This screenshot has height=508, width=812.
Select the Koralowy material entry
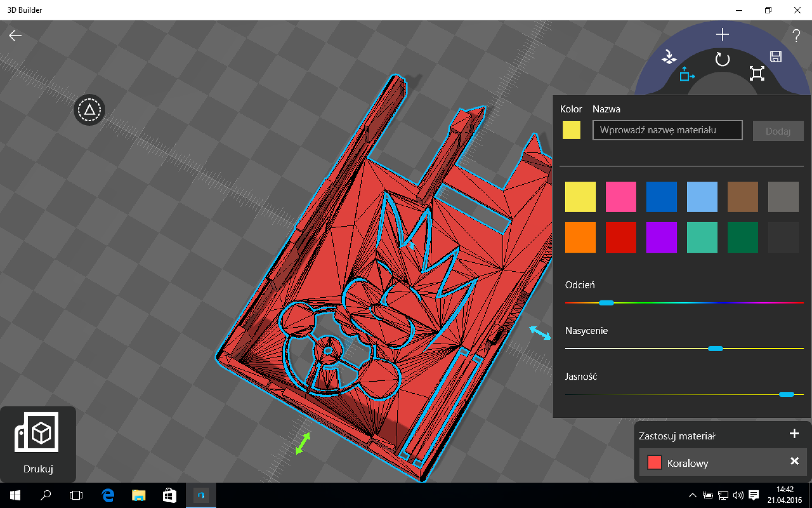[723, 462]
